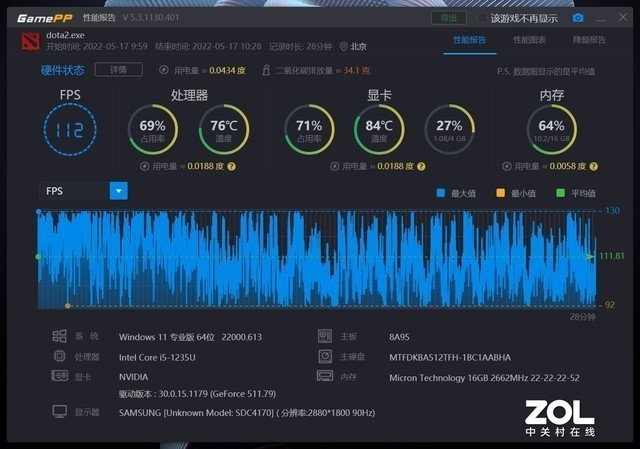Screen dimensions: 640x449
Task: Switch to the 降频报告 tab
Action: click(x=589, y=40)
